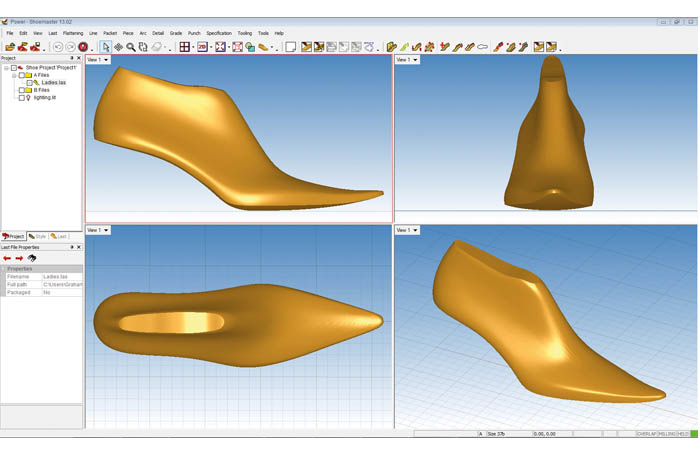Toggle the B Files folder checkbox
Screen dimensions: 700x455
click(21, 90)
